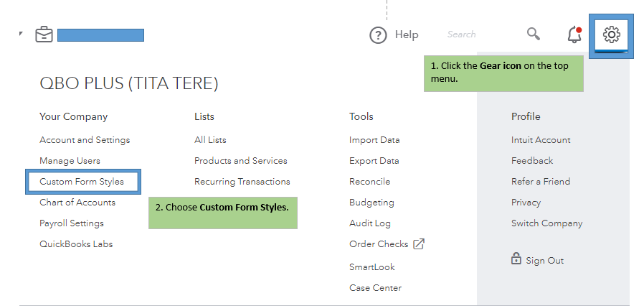Open Custom Form Styles
The height and width of the screenshot is (306, 644).
coord(82,182)
